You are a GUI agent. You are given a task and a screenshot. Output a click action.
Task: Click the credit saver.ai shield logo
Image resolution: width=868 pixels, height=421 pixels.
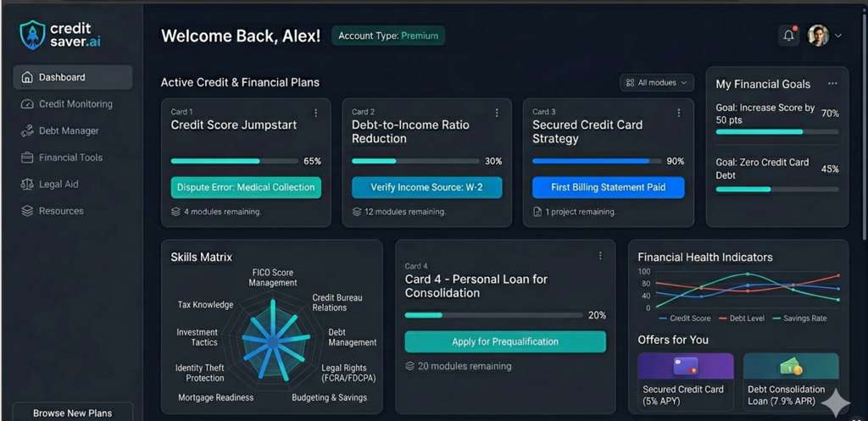(32, 35)
